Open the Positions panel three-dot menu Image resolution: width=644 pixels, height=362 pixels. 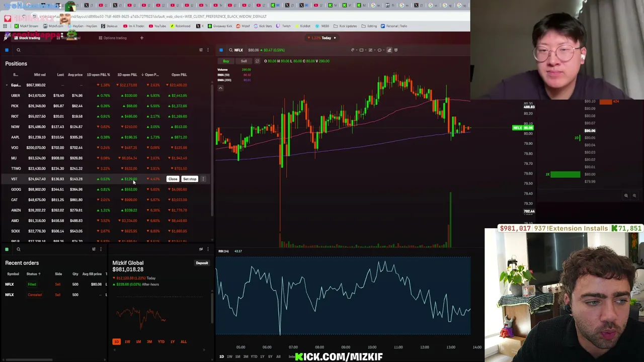(x=208, y=50)
